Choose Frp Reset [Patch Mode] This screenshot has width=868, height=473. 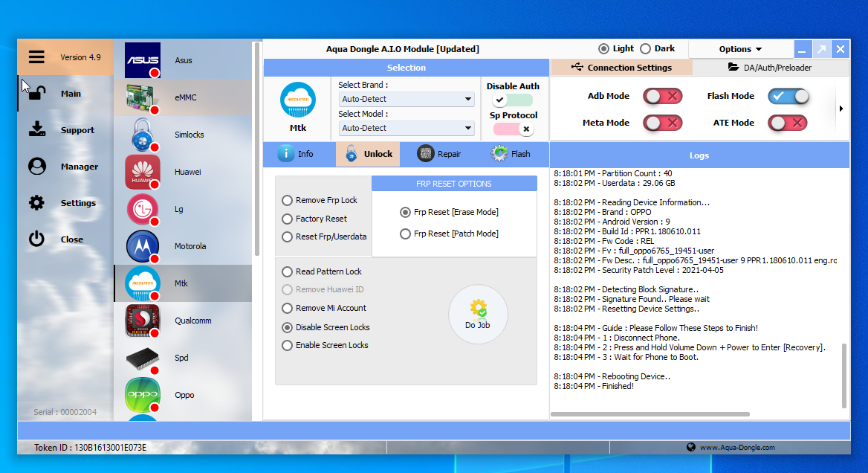point(449,234)
